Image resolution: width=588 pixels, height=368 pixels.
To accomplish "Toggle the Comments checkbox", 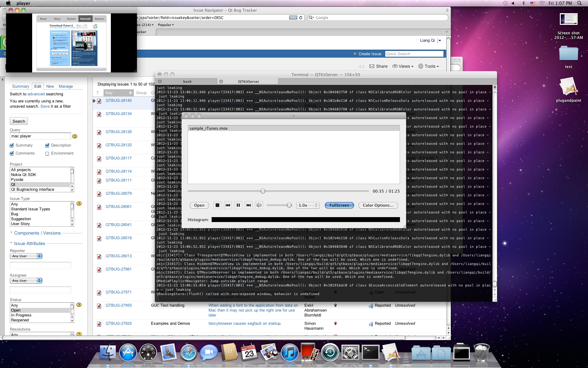I will click(12, 153).
